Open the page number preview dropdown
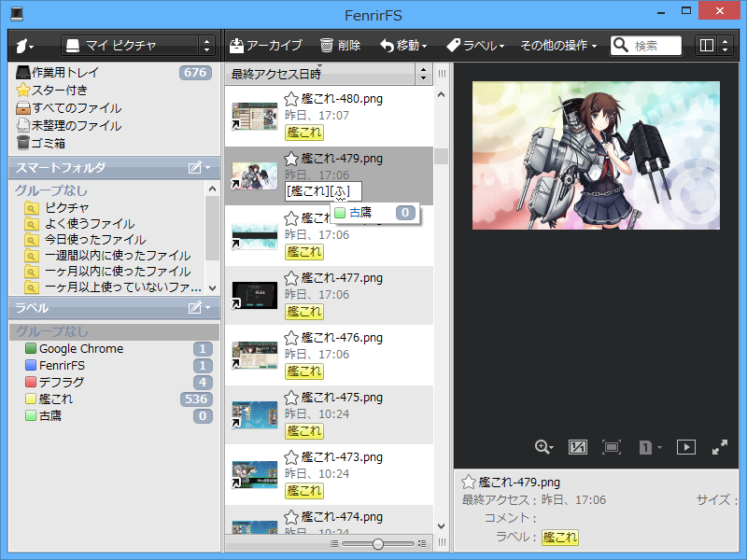 click(650, 447)
